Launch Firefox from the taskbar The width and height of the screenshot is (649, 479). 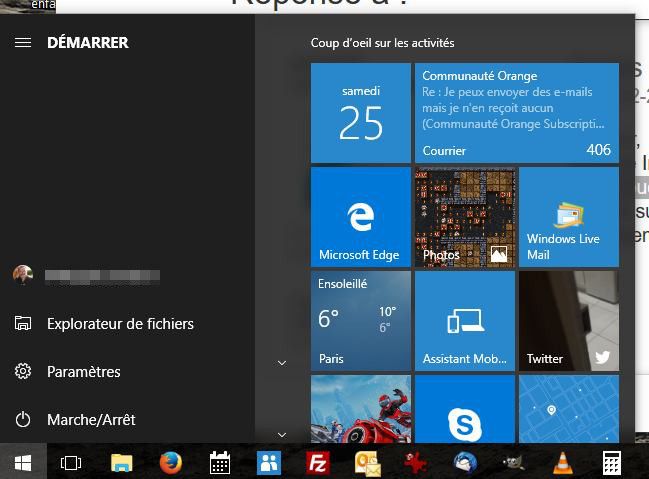click(171, 462)
